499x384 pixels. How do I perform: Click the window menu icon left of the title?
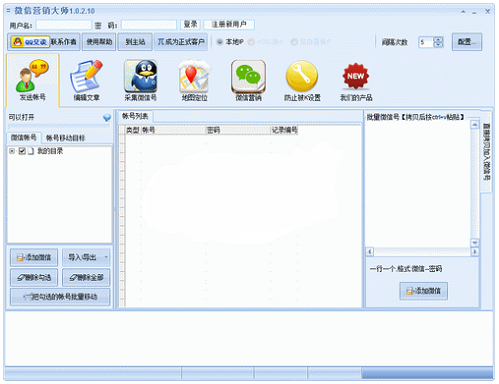tap(8, 11)
